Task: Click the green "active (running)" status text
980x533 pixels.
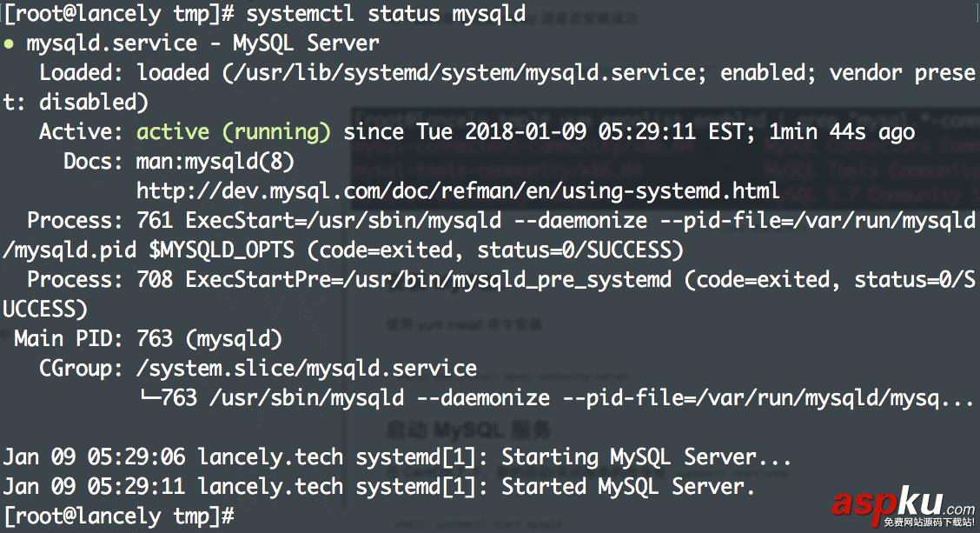Action: pos(234,132)
